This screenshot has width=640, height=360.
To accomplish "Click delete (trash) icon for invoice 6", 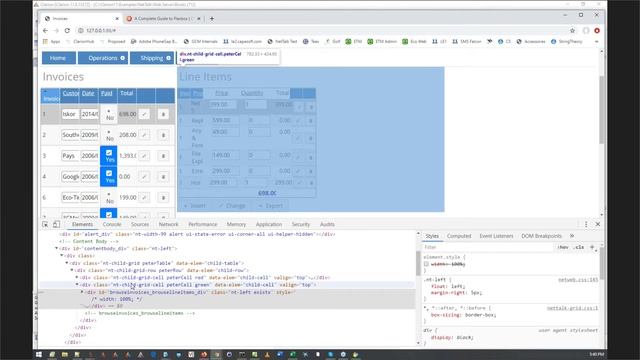I will [163, 198].
